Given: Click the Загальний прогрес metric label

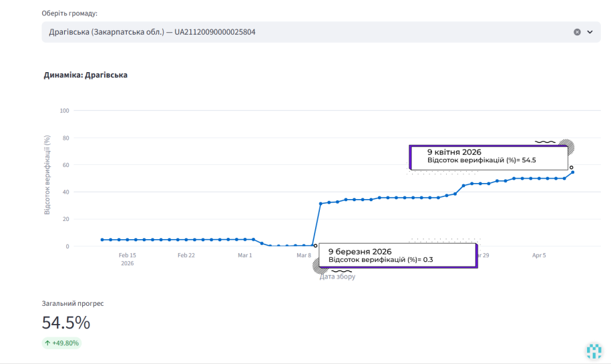Looking at the screenshot, I should click(73, 303).
